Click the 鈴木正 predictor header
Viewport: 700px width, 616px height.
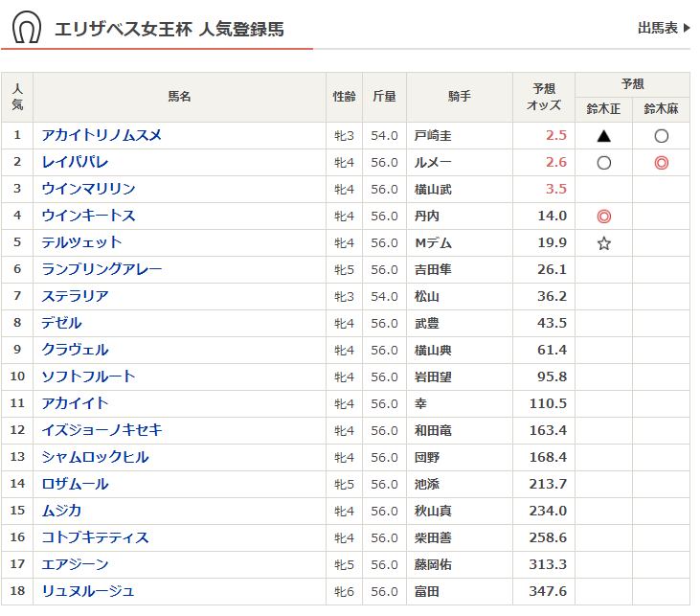[603, 109]
